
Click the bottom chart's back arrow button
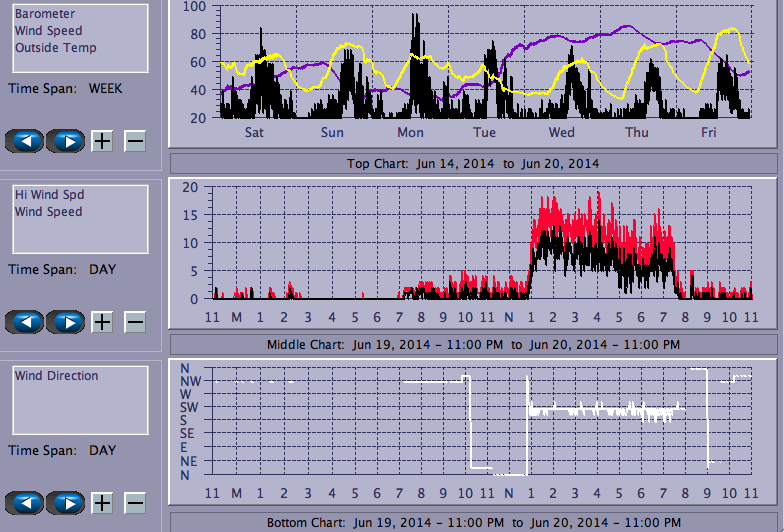pyautogui.click(x=25, y=503)
